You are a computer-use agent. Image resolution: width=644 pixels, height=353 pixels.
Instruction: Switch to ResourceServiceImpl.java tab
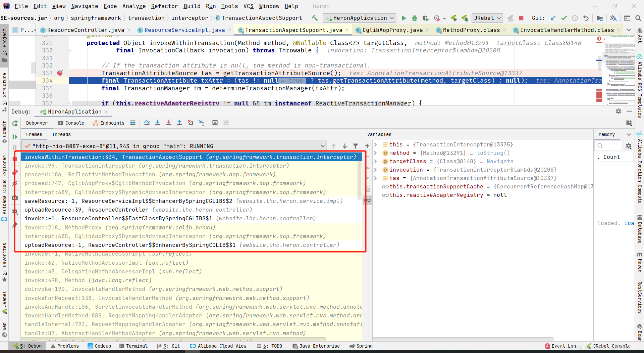[184, 30]
